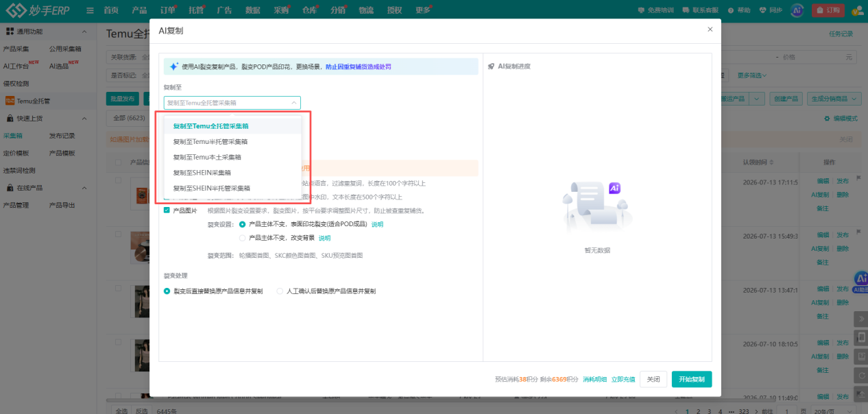Viewport: 868px width, 414px height.
Task: Go to page 2 in pagination
Action: click(x=697, y=411)
